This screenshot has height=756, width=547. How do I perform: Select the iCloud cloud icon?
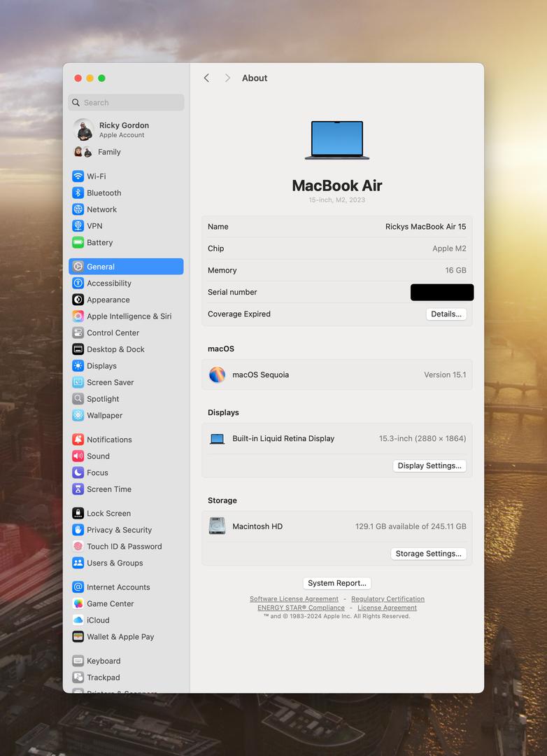click(78, 620)
